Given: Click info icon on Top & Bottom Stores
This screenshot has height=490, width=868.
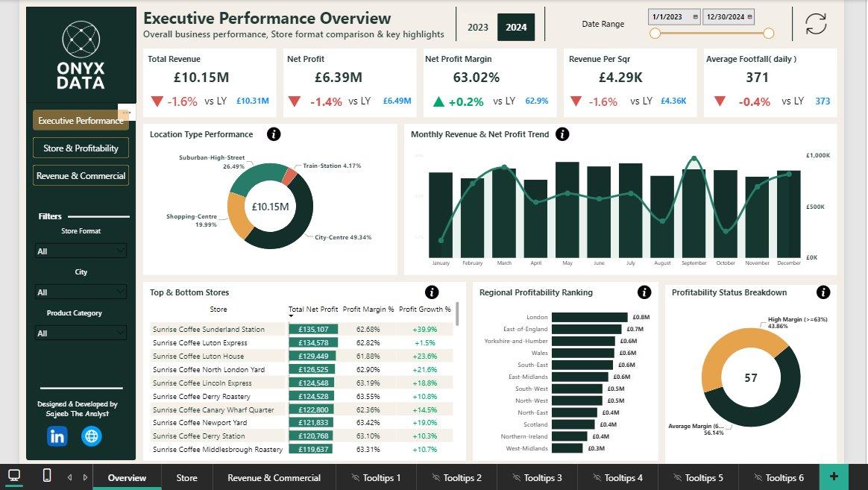Looking at the screenshot, I should coord(432,292).
